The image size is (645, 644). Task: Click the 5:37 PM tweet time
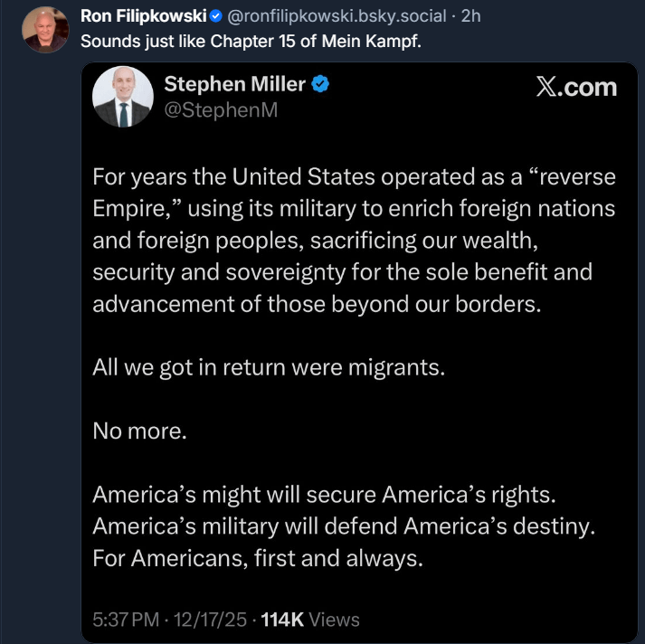click(x=125, y=620)
